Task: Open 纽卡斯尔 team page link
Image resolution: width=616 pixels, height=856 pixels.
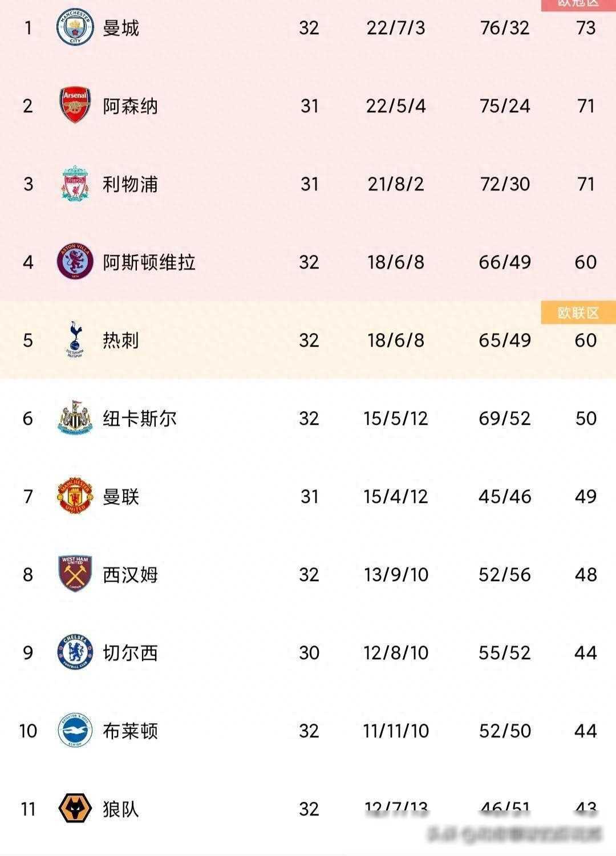Action: 140,419
